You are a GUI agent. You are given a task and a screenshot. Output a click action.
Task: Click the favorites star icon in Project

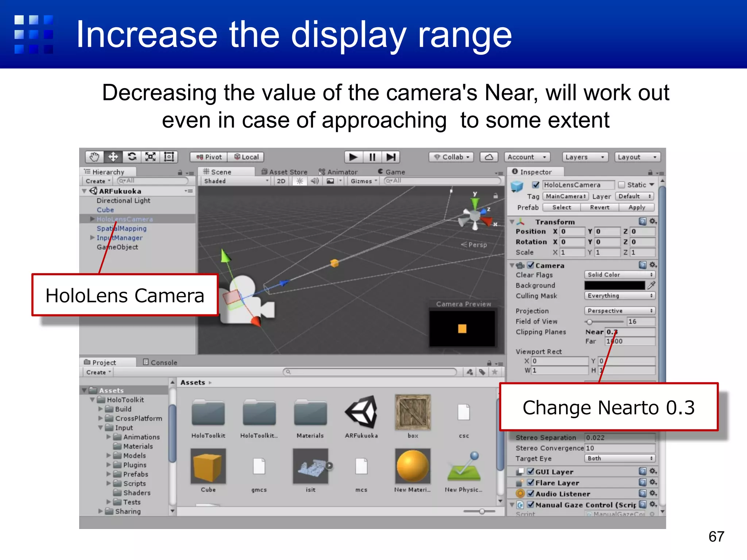(495, 372)
